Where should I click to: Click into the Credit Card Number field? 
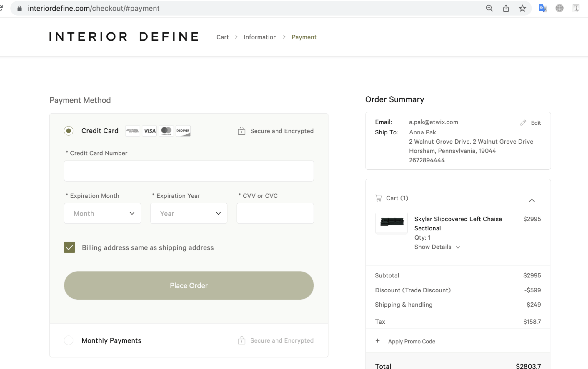pos(189,171)
